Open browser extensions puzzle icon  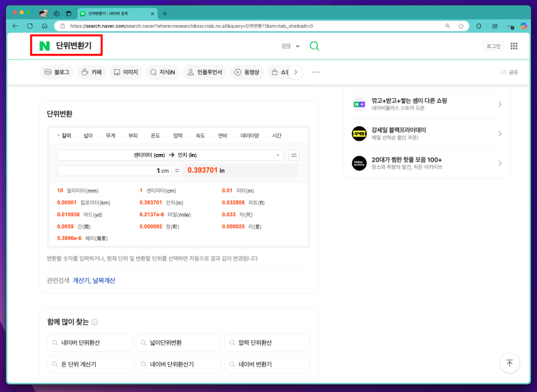pos(479,26)
